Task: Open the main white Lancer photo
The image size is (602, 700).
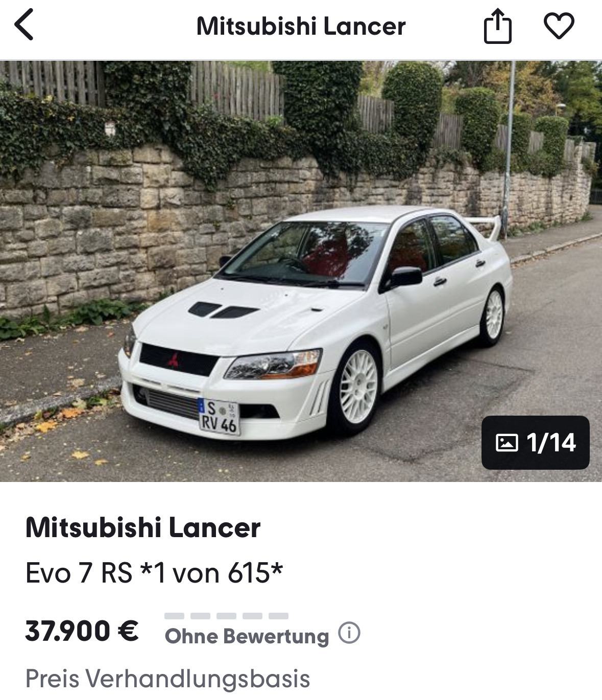Action: (x=301, y=271)
